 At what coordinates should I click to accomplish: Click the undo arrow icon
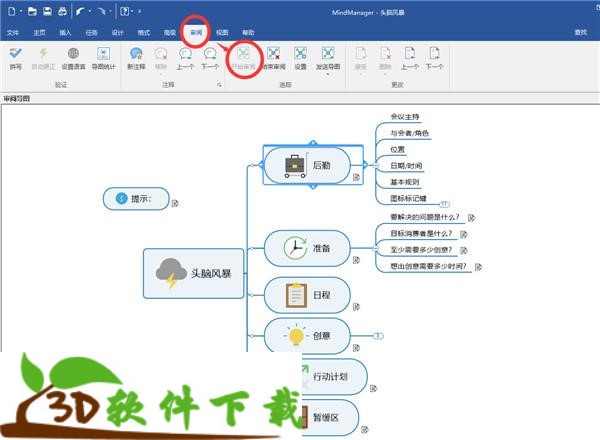tap(80, 11)
